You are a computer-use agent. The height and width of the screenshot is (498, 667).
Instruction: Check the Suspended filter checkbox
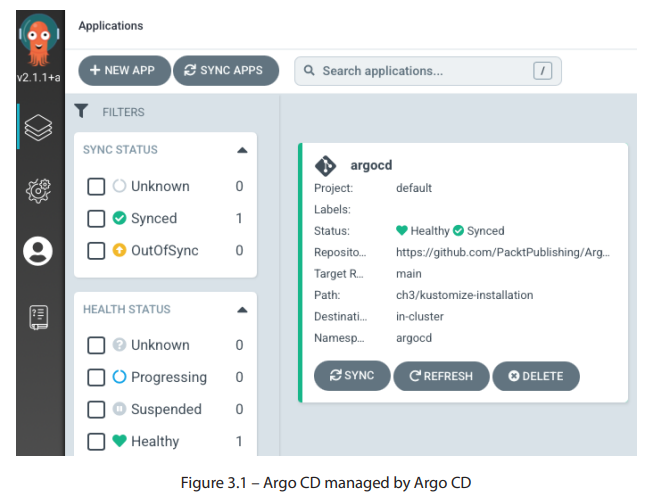pos(96,410)
